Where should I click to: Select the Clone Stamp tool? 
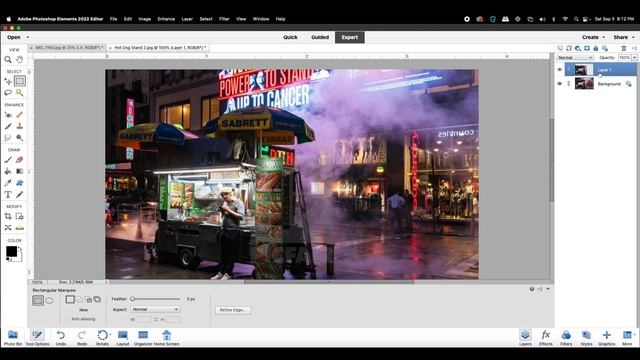(x=20, y=127)
